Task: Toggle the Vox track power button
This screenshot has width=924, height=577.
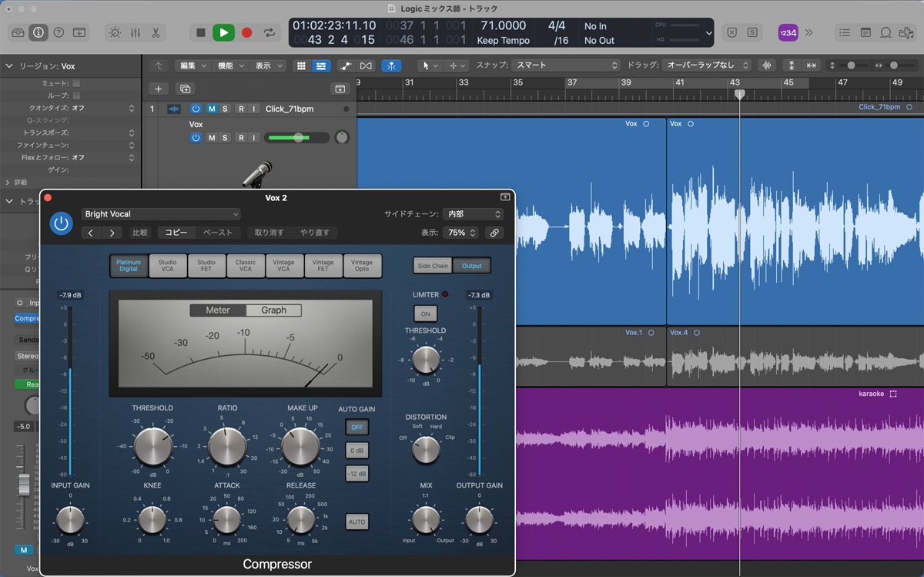Action: (x=196, y=138)
